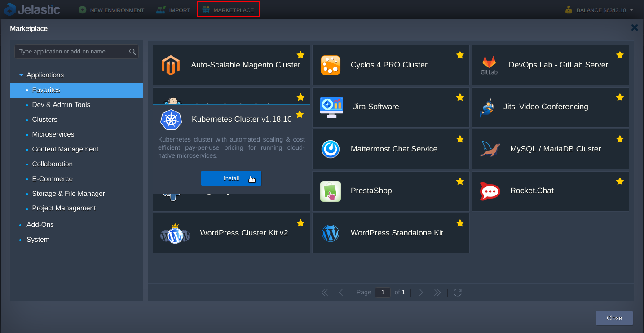The width and height of the screenshot is (644, 333).
Task: Click Mattermost Chat Service title
Action: [x=394, y=149]
